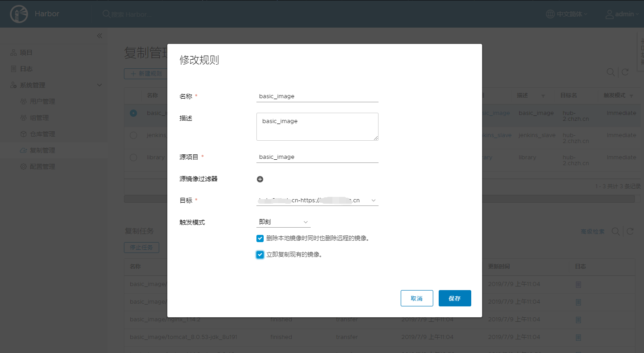644x353 pixels.
Task: Click the globe language icon
Action: (x=550, y=14)
